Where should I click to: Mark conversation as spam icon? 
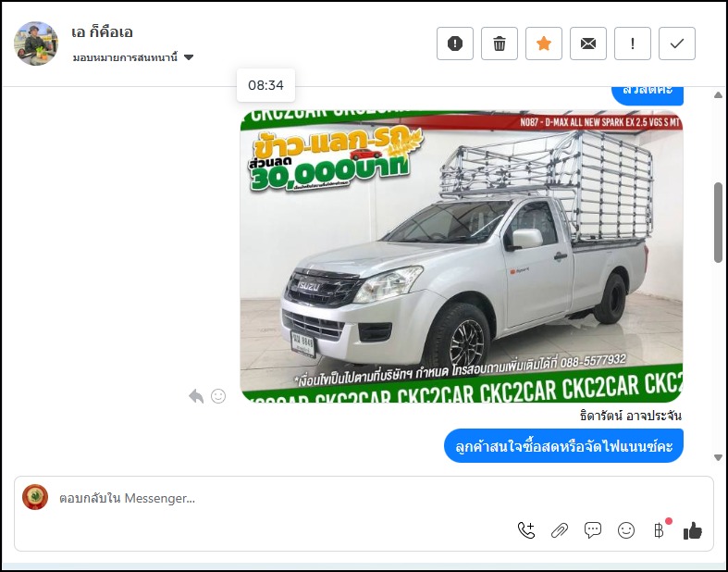454,44
